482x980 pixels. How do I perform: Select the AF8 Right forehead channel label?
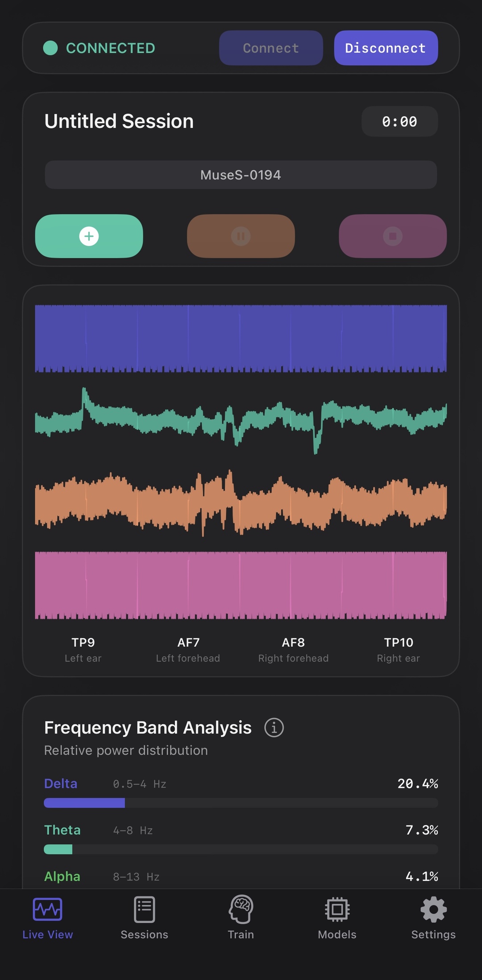293,649
